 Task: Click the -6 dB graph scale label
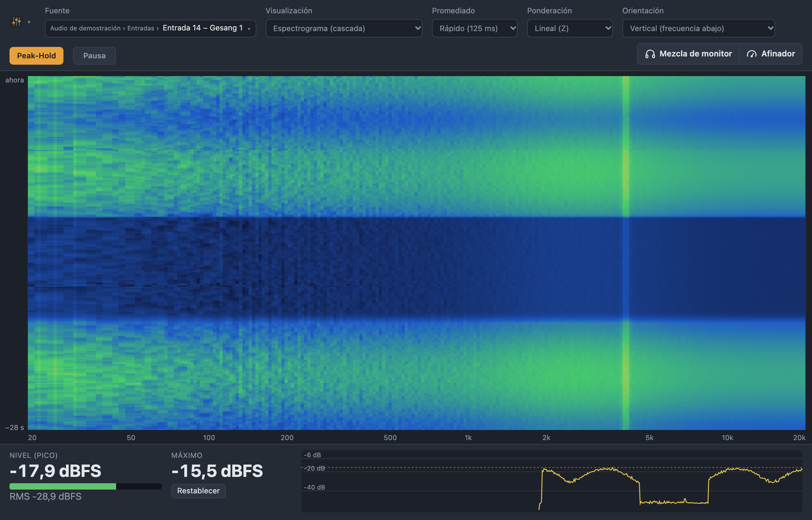313,455
